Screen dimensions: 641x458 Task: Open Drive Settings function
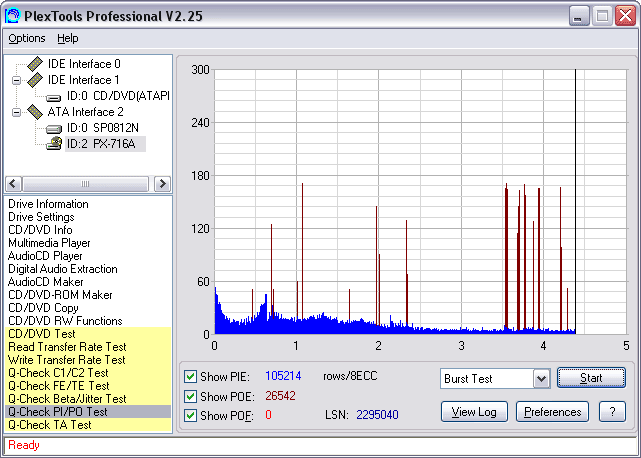click(41, 217)
